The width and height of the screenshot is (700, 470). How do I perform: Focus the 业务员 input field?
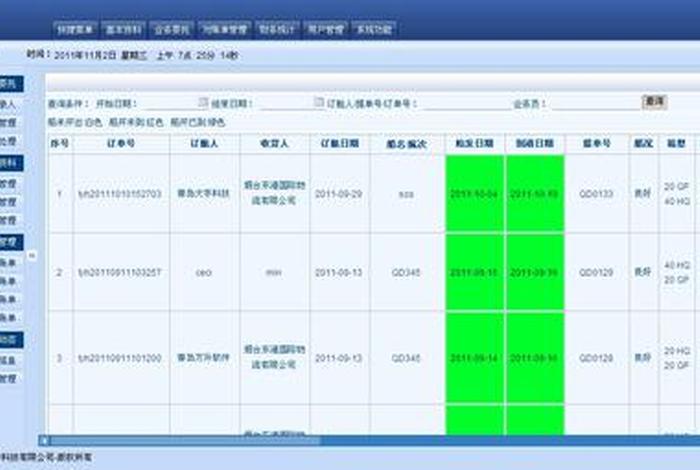pyautogui.click(x=595, y=103)
